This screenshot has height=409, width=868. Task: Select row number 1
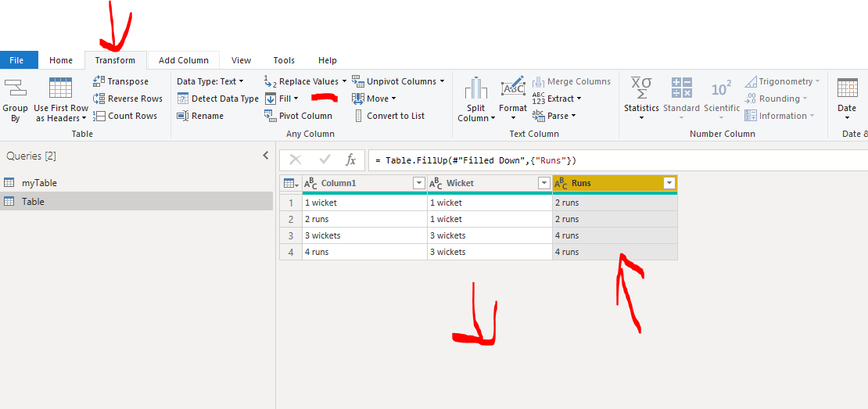click(x=291, y=203)
